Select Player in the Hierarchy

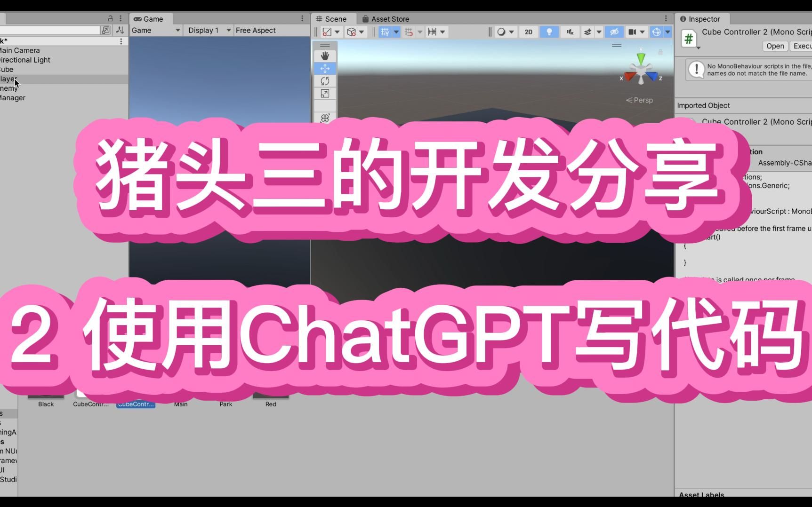click(8, 79)
